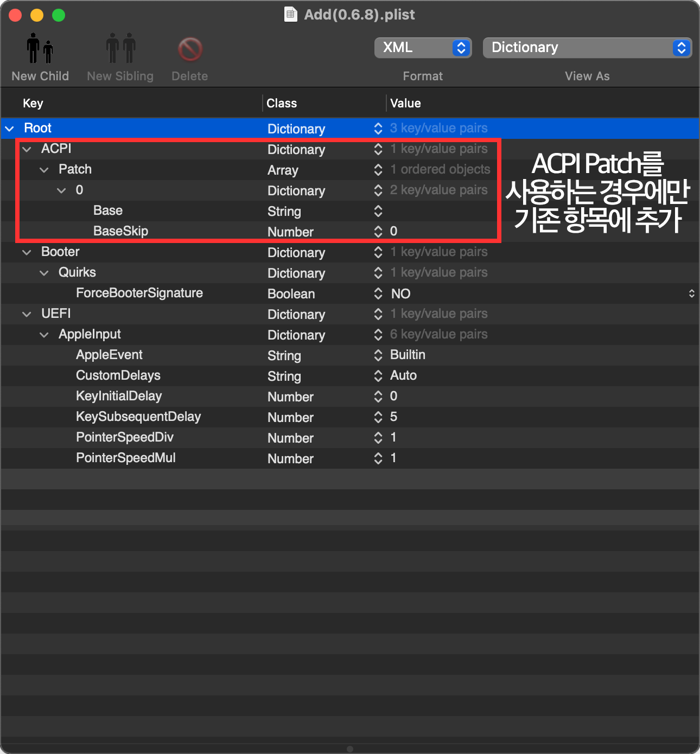Open class stepper for Root row
The image size is (700, 754).
click(x=378, y=129)
